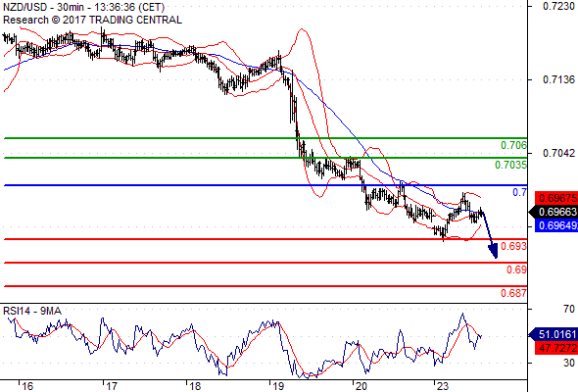Click the date marker 16 on time axis
The width and height of the screenshot is (578, 392).
pyautogui.click(x=27, y=386)
